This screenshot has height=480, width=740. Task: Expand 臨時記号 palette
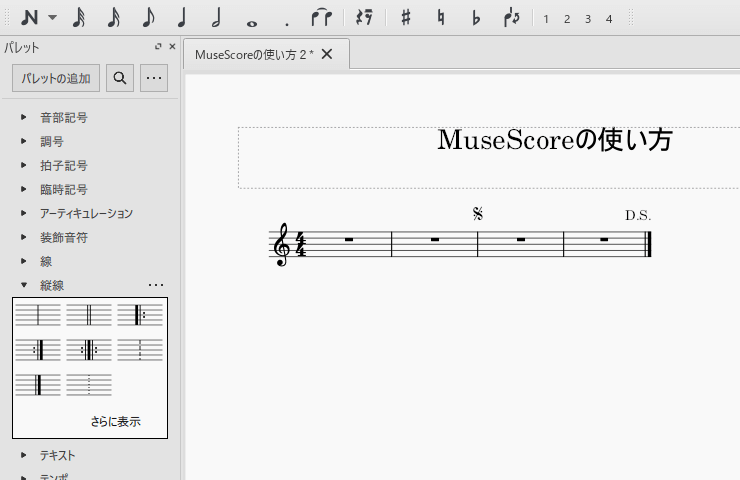[24, 189]
